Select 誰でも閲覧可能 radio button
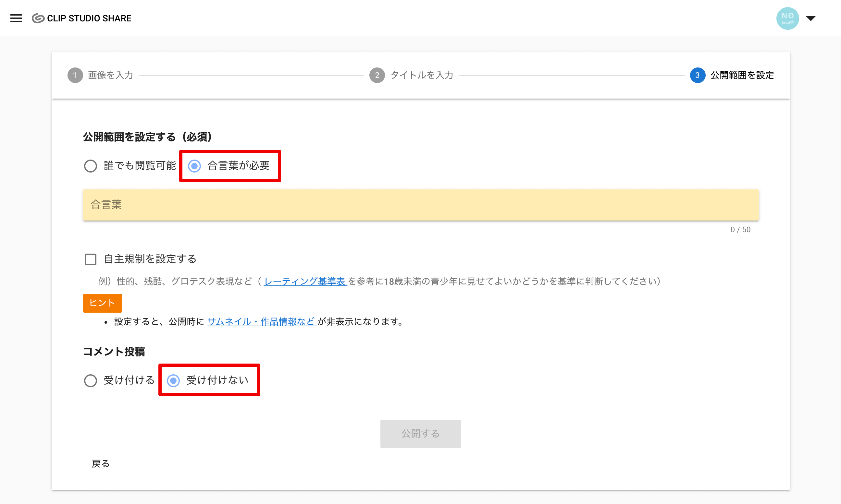This screenshot has height=504, width=841. 90,166
